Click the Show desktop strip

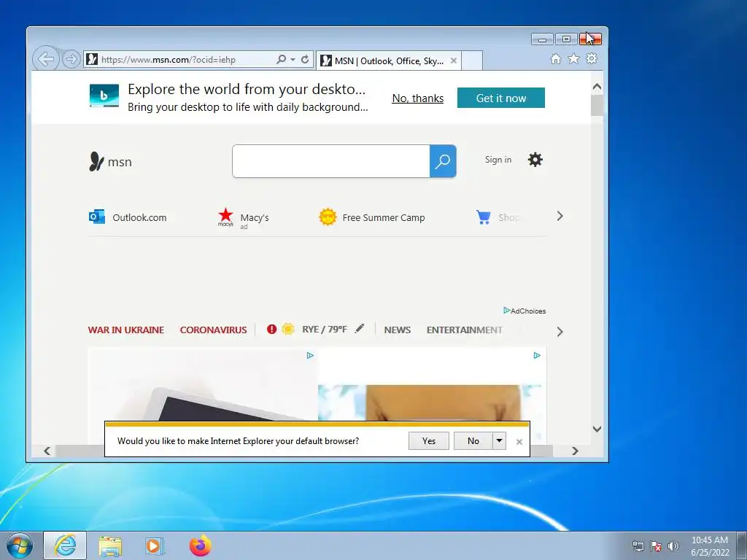pyautogui.click(x=742, y=545)
